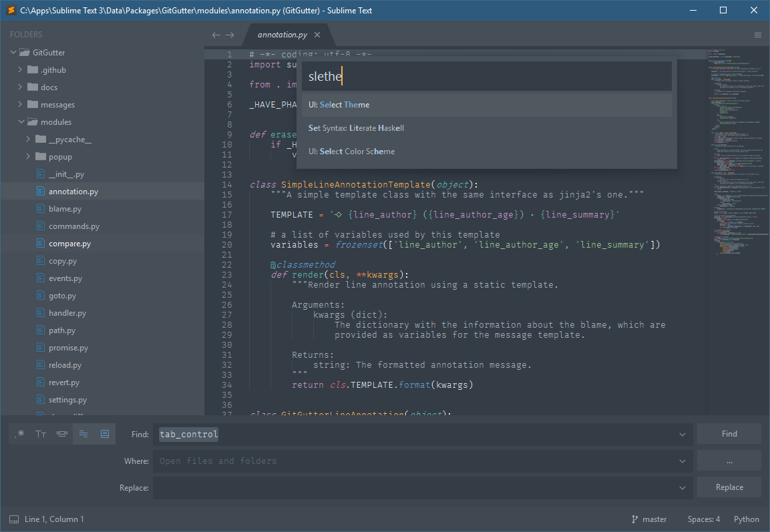The height and width of the screenshot is (532, 770).
Task: Click the Replace button
Action: tap(729, 487)
